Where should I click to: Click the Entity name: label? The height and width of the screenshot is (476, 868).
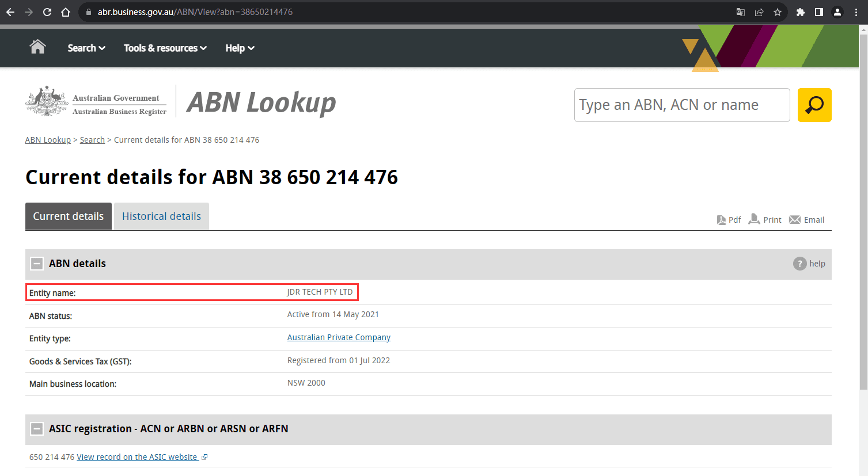tap(52, 293)
